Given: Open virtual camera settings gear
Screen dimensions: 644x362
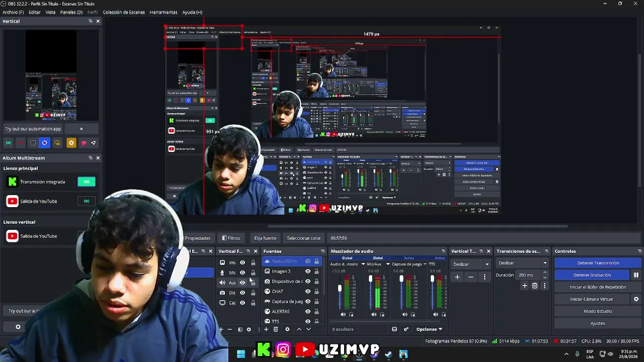Looking at the screenshot, I should click(636, 299).
